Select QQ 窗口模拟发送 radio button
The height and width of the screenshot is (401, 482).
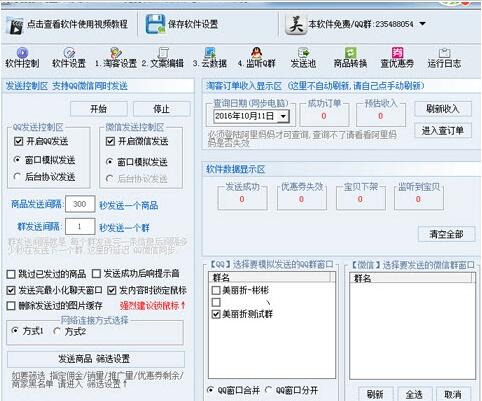[17, 160]
